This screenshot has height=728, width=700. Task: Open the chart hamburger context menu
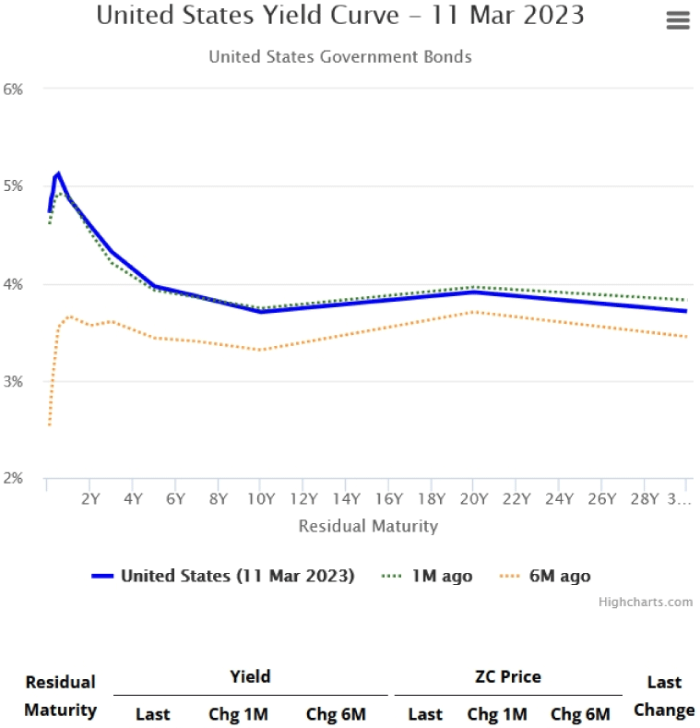(678, 20)
